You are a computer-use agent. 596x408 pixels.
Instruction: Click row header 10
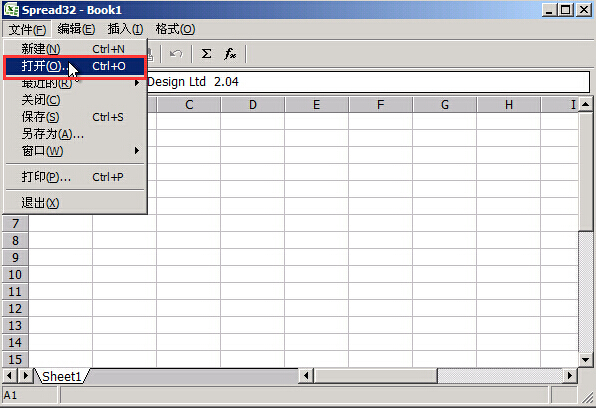click(x=15, y=275)
